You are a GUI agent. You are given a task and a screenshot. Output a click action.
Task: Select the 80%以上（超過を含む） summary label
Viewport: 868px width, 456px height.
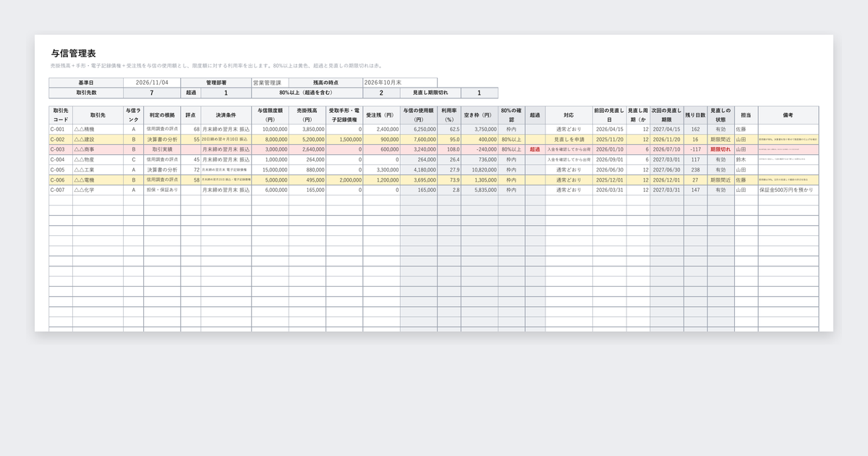(307, 93)
